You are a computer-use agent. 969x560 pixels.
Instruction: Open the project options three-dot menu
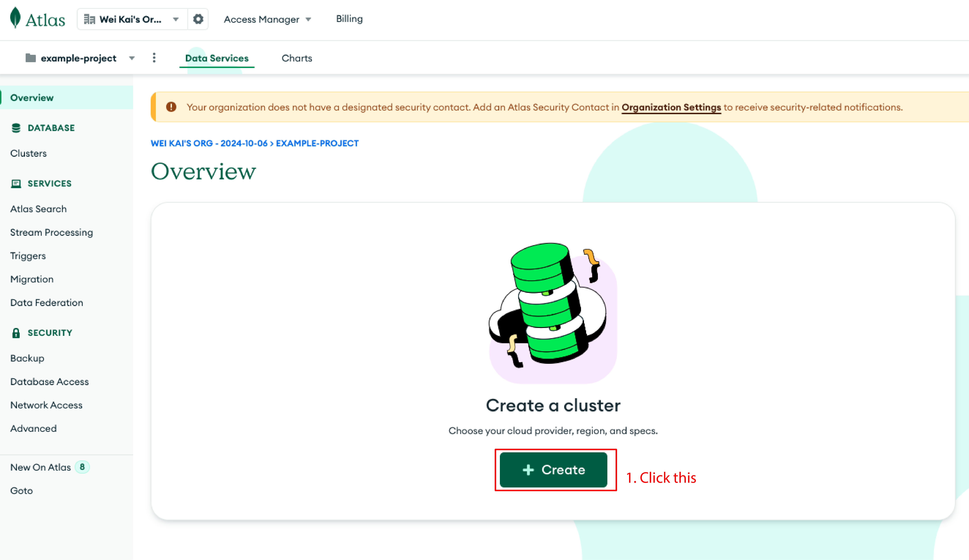click(x=154, y=58)
